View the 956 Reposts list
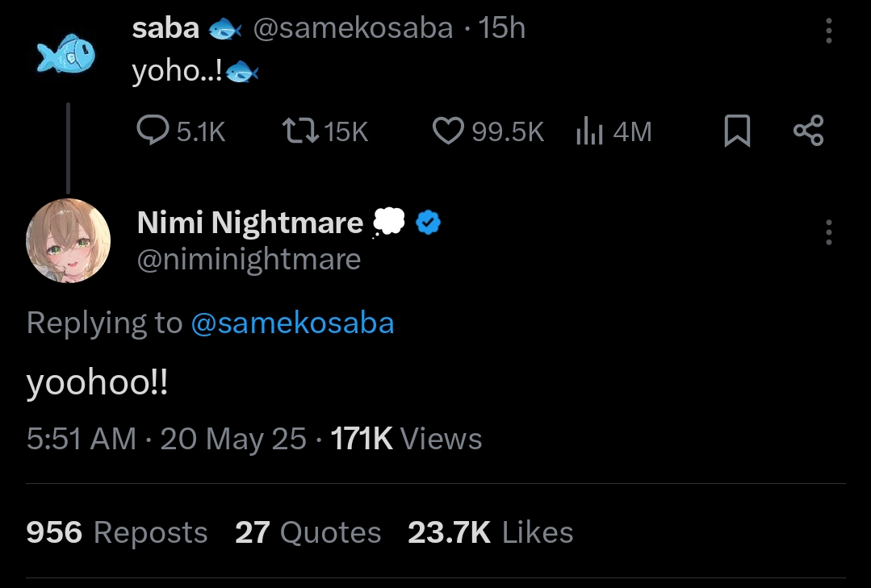871x588 pixels. click(x=117, y=532)
